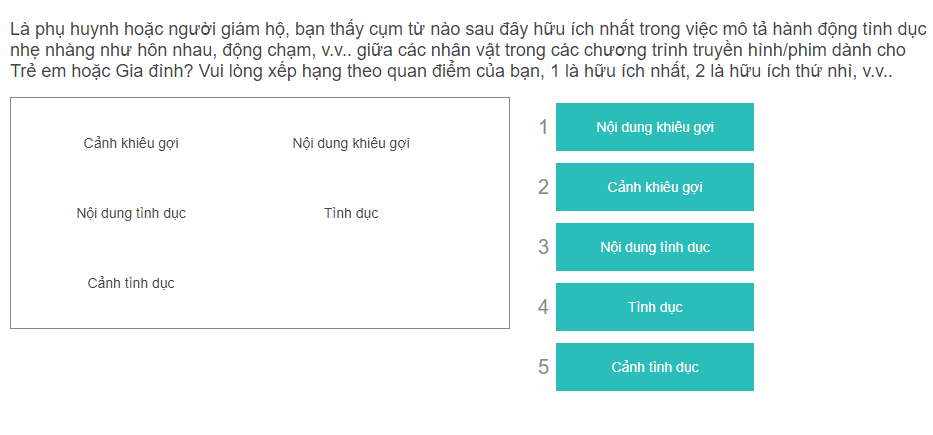The width and height of the screenshot is (933, 435).
Task: Select the rank number 5 label
Action: [x=543, y=367]
